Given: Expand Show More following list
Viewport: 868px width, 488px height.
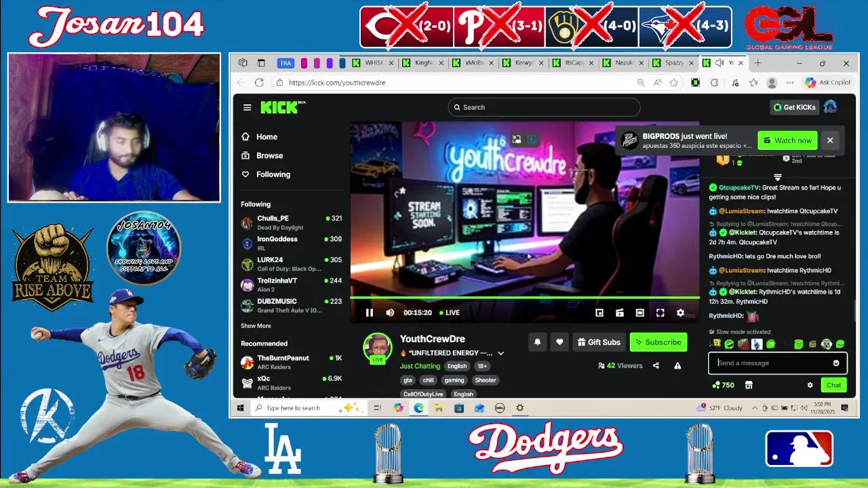Looking at the screenshot, I should (x=256, y=326).
